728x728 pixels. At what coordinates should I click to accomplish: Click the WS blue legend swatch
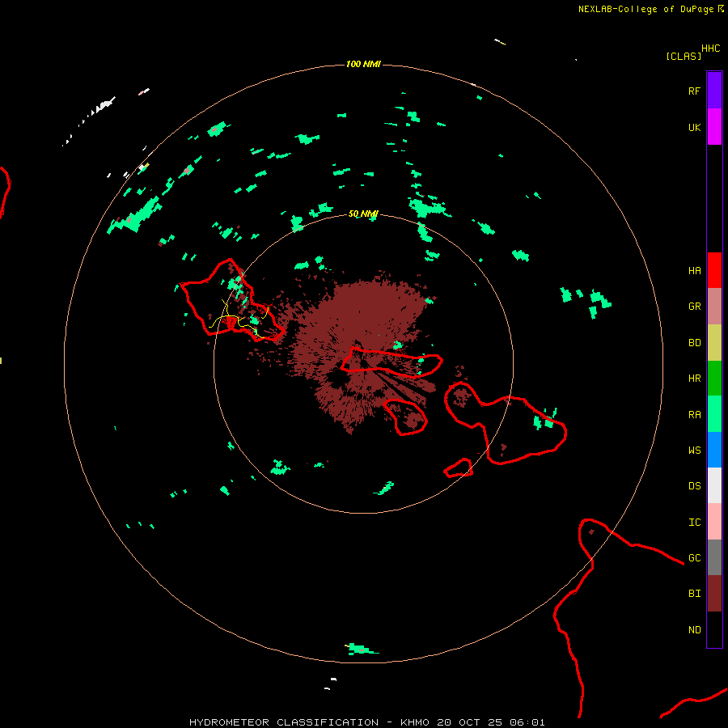(714, 450)
